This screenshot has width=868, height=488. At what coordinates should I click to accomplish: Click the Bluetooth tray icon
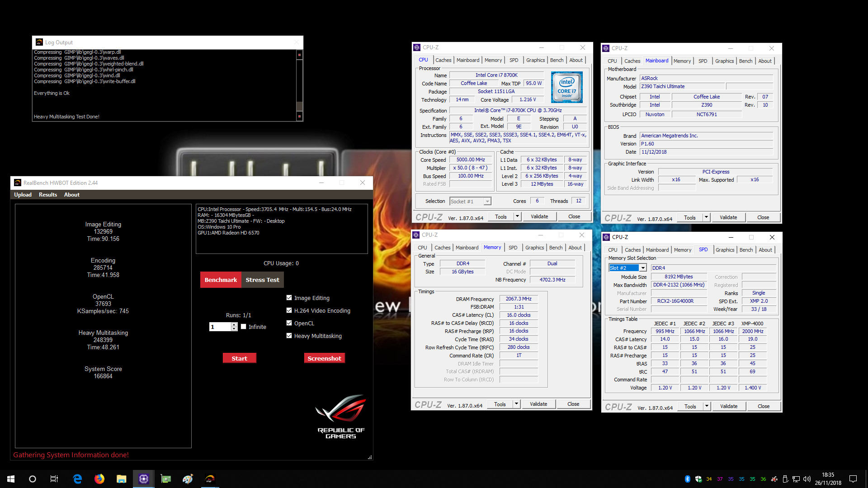click(x=688, y=479)
